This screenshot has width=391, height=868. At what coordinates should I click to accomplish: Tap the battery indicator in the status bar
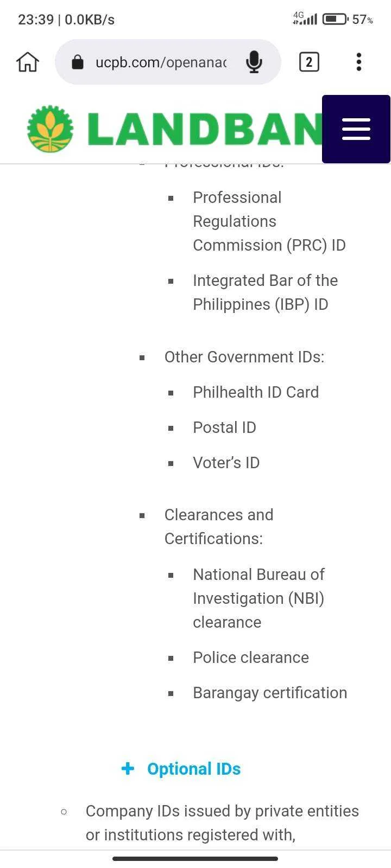pyautogui.click(x=336, y=20)
